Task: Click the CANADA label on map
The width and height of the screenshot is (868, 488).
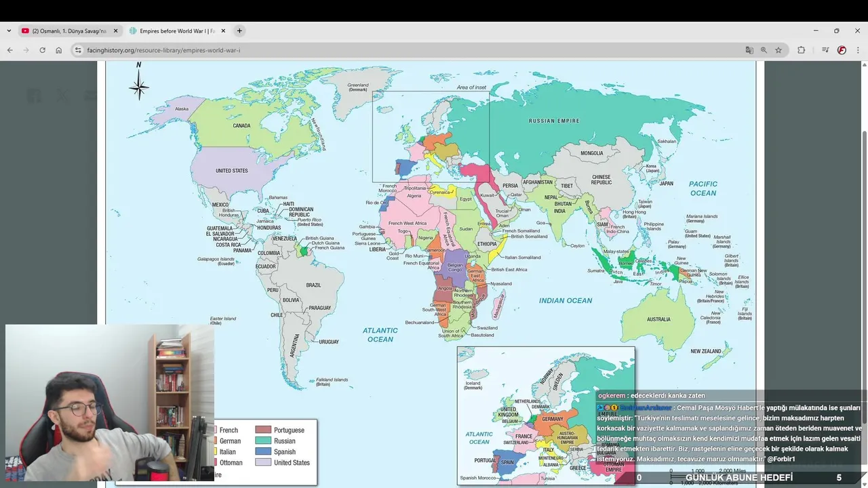Action: 241,125
